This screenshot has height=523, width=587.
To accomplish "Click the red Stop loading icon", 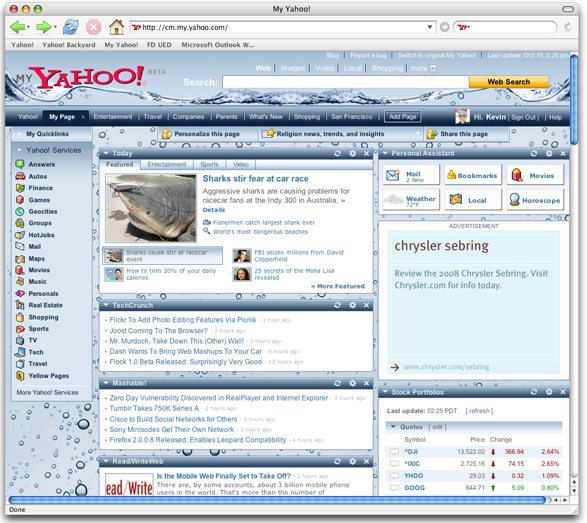I will pyautogui.click(x=94, y=27).
